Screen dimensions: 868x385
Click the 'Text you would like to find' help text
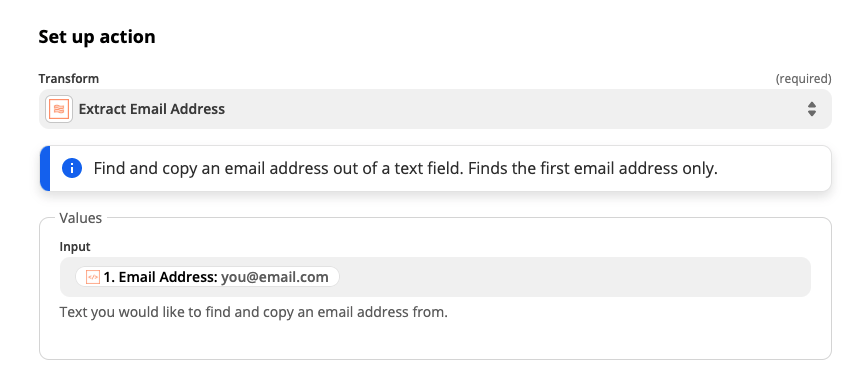click(x=254, y=312)
